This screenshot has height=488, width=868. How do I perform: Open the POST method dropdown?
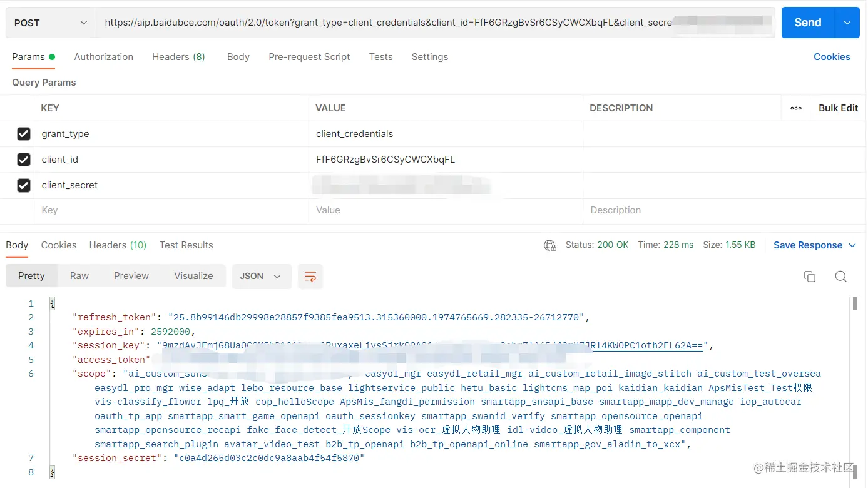point(50,23)
